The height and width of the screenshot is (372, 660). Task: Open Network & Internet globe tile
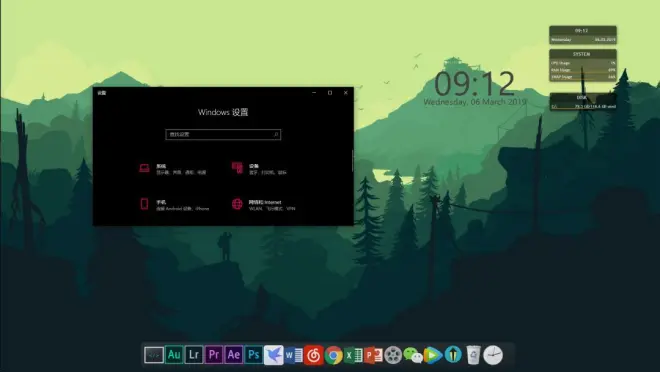pyautogui.click(x=263, y=205)
